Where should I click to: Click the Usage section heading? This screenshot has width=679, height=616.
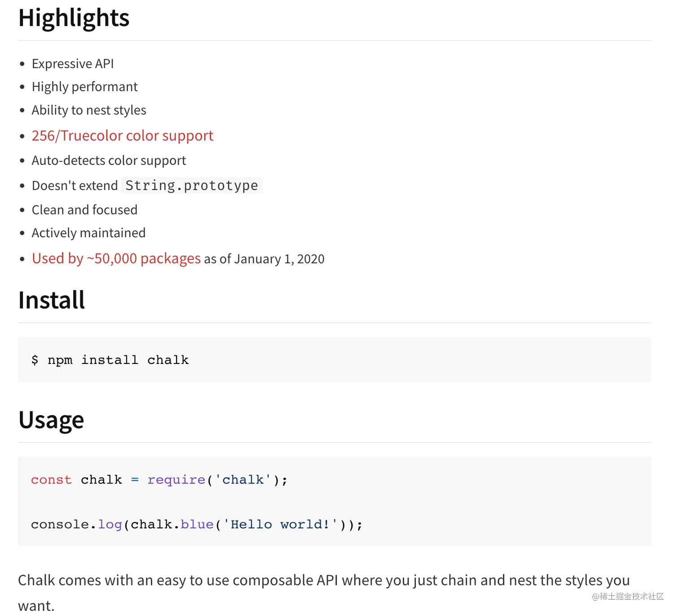click(x=51, y=420)
